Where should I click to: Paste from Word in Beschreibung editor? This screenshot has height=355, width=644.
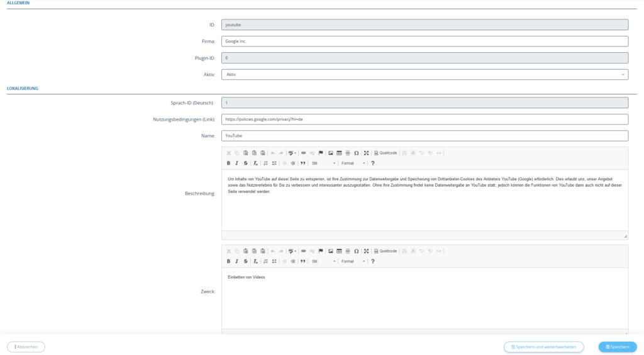[263, 153]
